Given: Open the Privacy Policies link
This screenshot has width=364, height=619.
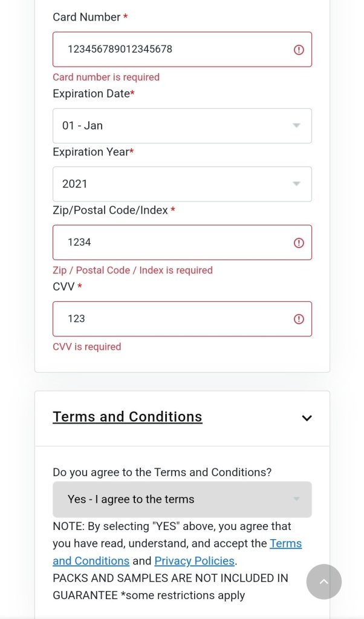Looking at the screenshot, I should coord(194,561).
